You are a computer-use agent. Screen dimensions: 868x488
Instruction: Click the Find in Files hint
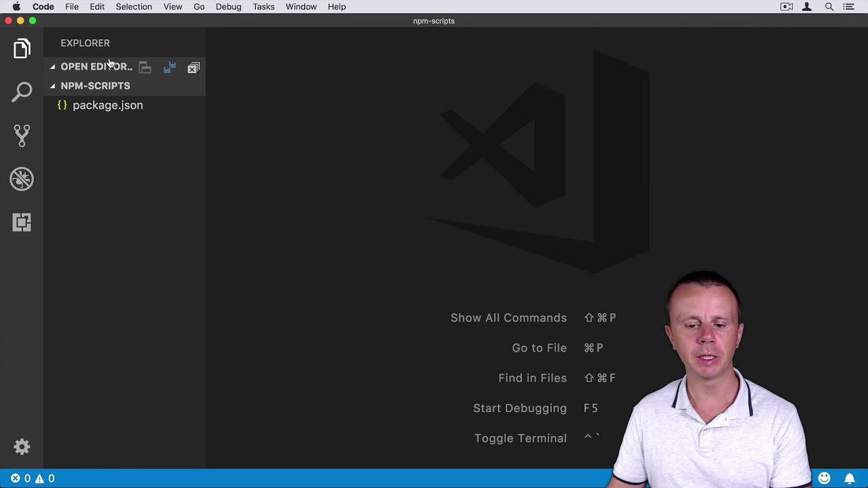point(532,378)
